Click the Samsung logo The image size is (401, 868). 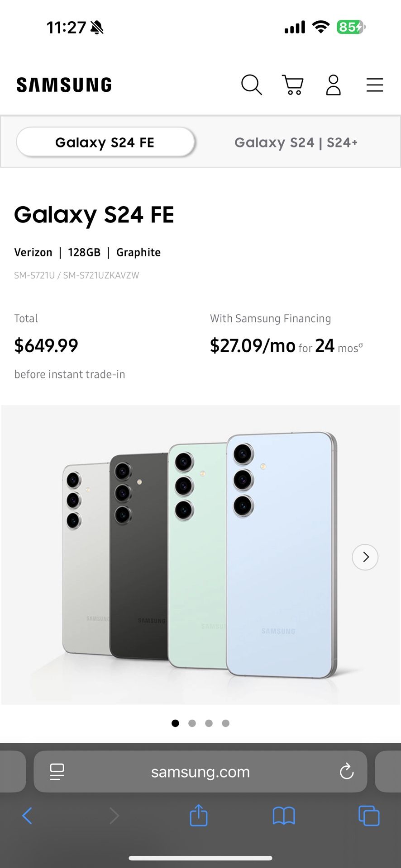pyautogui.click(x=64, y=85)
